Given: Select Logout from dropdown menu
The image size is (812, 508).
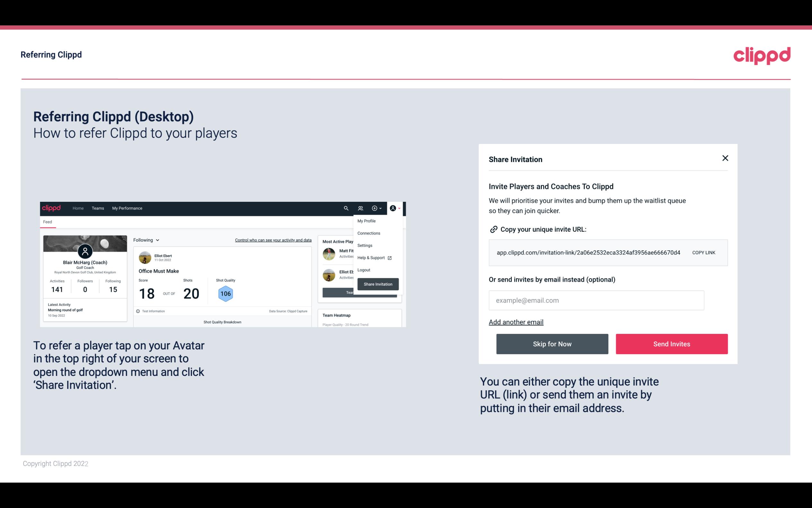Looking at the screenshot, I should pos(363,270).
